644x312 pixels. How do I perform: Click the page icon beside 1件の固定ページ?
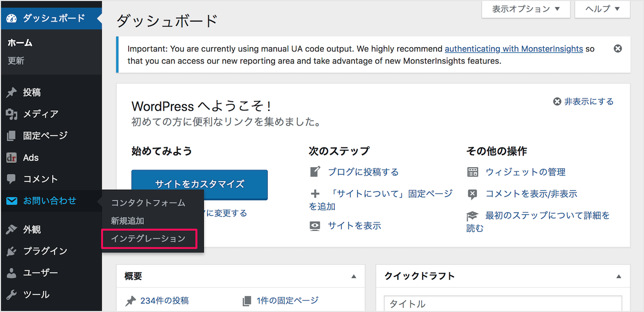pyautogui.click(x=247, y=301)
